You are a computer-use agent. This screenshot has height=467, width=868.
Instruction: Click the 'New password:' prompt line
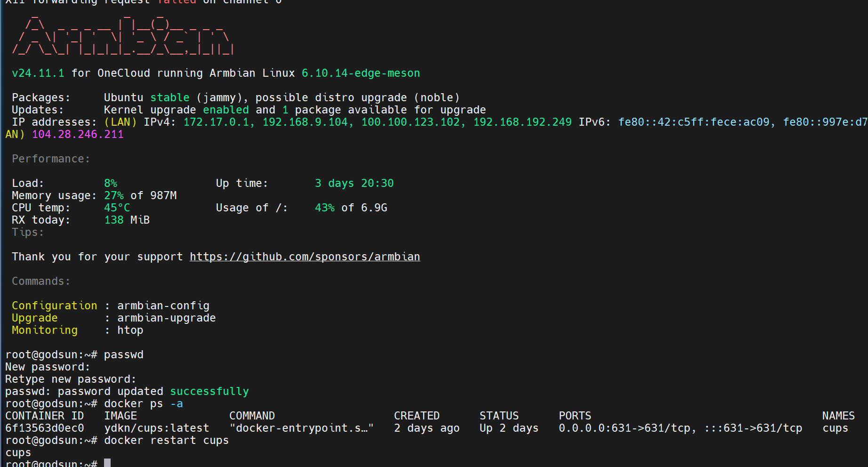pos(48,367)
